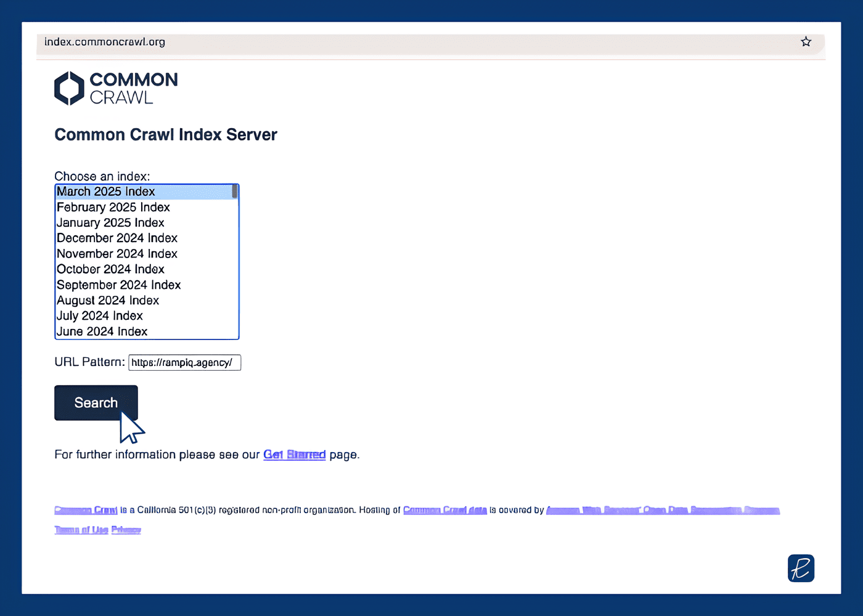Choose January 2025 Index

pyautogui.click(x=144, y=222)
